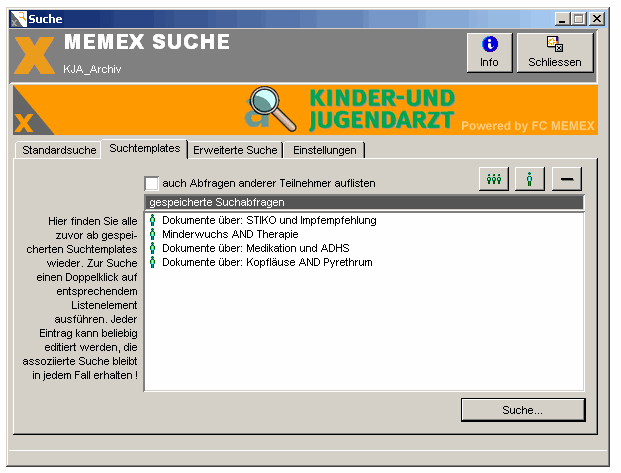Click the 'gespeicherte Suchabfragen' column header
The height and width of the screenshot is (473, 621).
coord(364,202)
